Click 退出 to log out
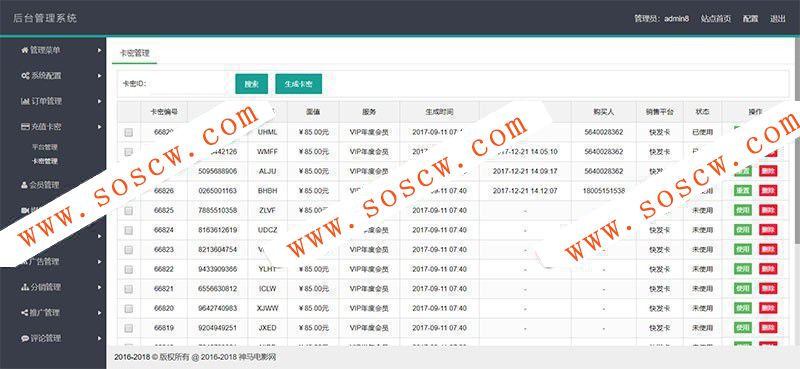Image resolution: width=800 pixels, height=369 pixels. tap(778, 18)
